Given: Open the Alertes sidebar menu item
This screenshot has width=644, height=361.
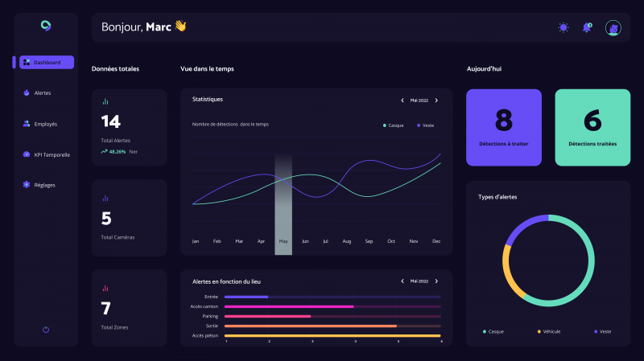Looking at the screenshot, I should pos(42,92).
